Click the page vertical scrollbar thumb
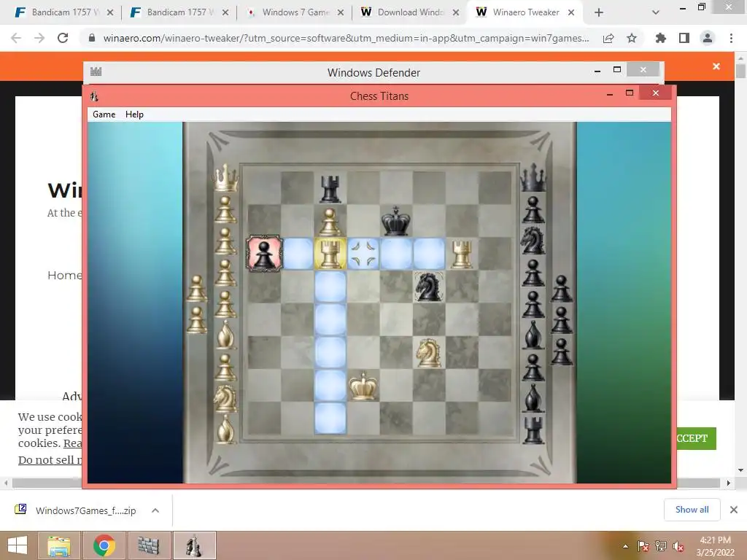 (740, 71)
